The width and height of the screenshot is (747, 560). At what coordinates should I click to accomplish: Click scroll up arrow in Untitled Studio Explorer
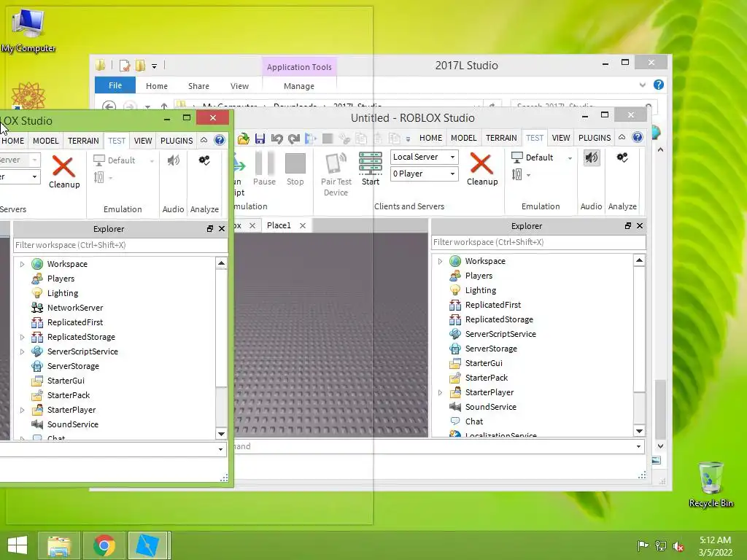pyautogui.click(x=639, y=260)
